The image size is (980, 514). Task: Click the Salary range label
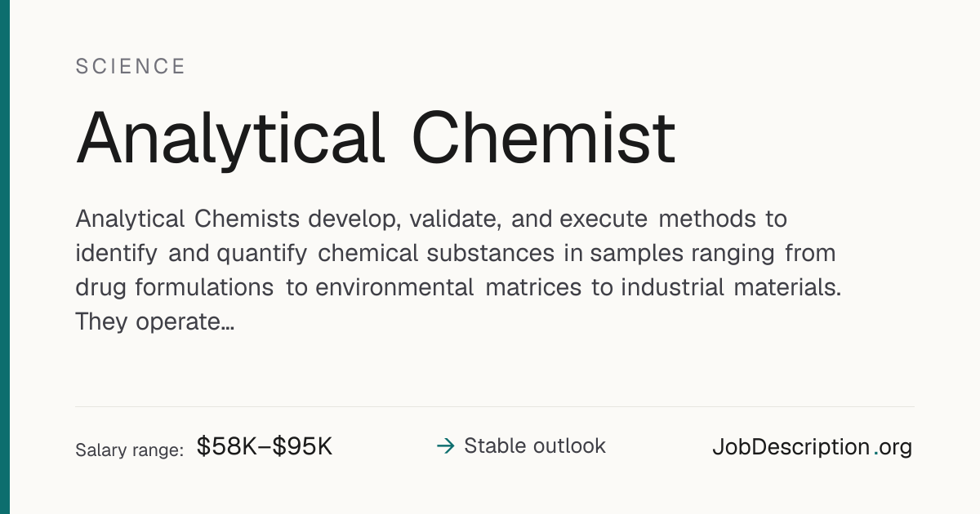click(x=129, y=450)
